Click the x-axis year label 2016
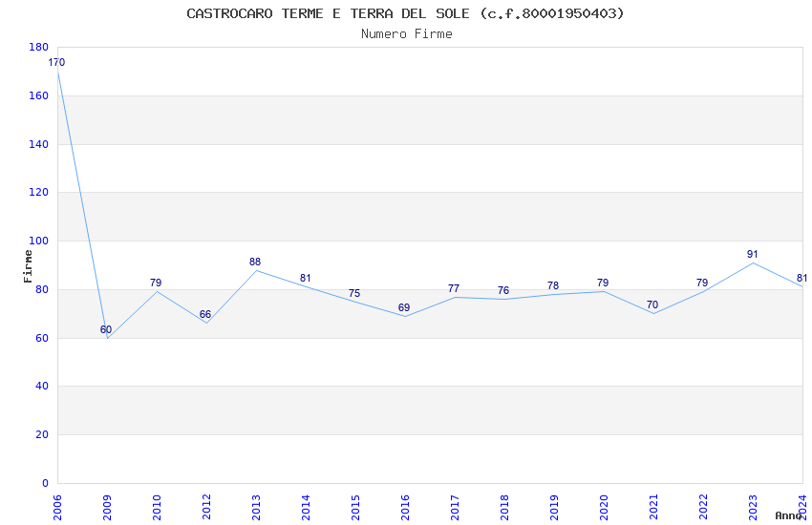The image size is (812, 525). coord(405,508)
